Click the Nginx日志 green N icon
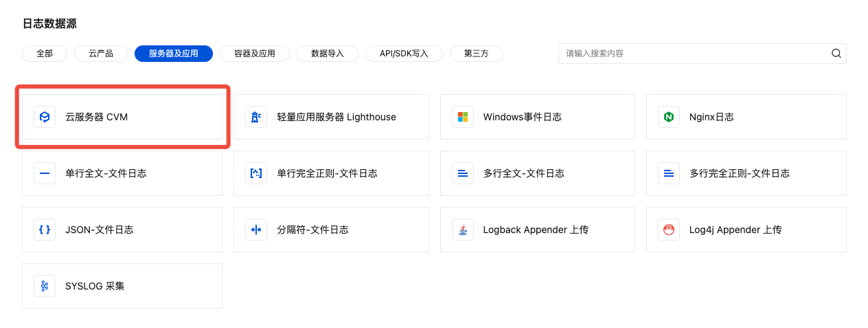Viewport: 868px width, 328px height. [x=669, y=117]
